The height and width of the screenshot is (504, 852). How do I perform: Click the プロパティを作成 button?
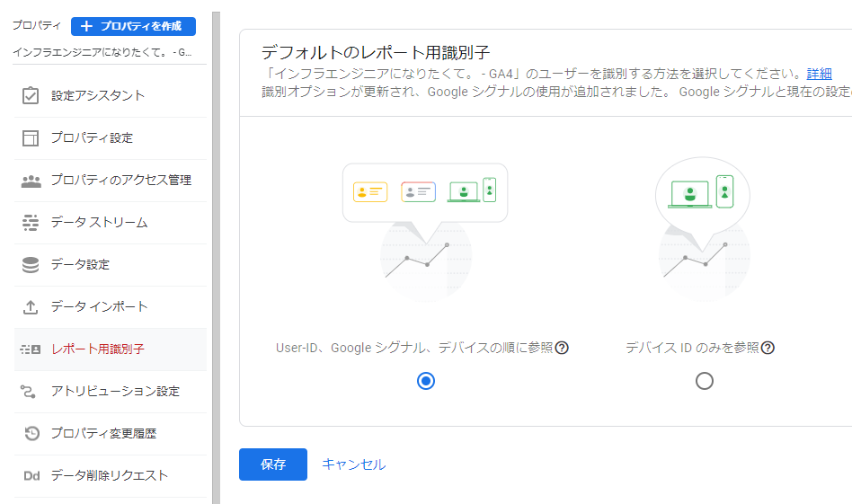point(133,26)
